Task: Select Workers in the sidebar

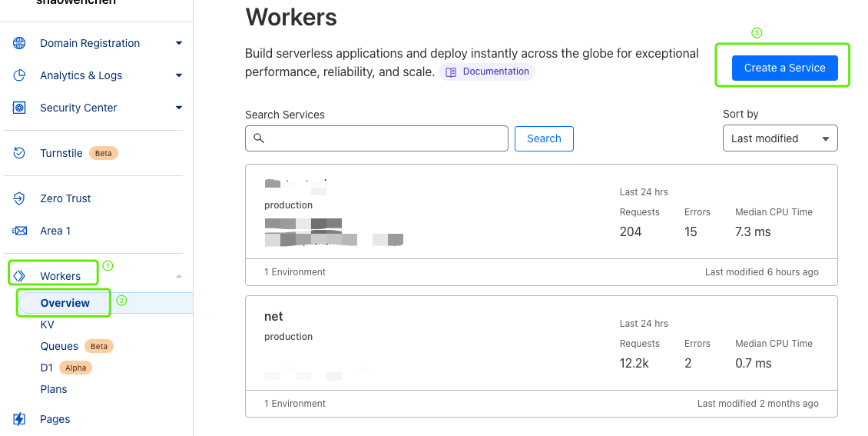Action: point(60,276)
